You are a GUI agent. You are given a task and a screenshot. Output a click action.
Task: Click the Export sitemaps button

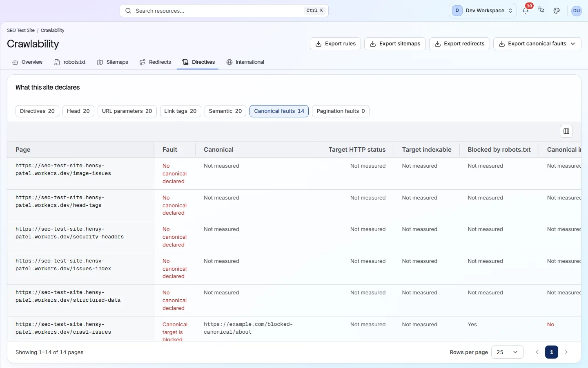[x=395, y=44]
